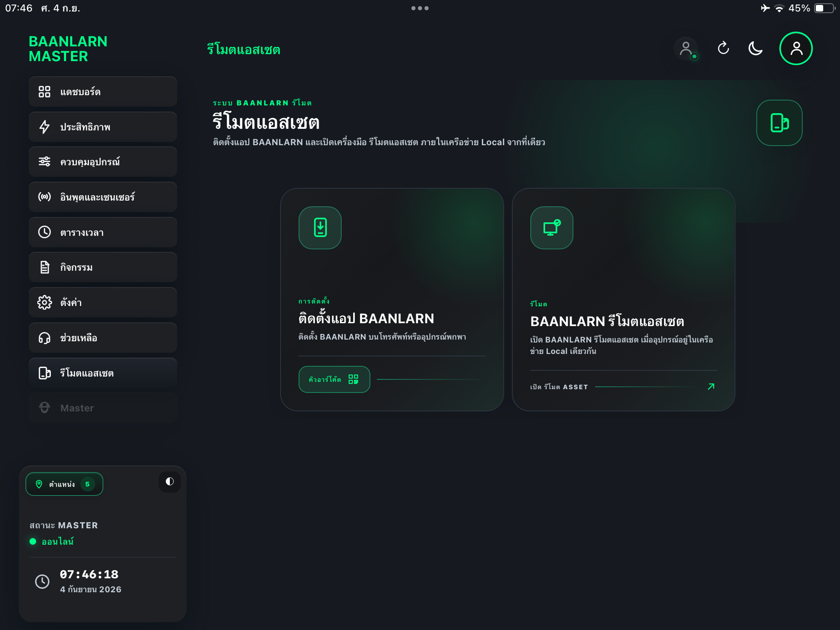This screenshot has height=630, width=840.
Task: Click the clock icon beside 07:46:18
Action: (42, 581)
